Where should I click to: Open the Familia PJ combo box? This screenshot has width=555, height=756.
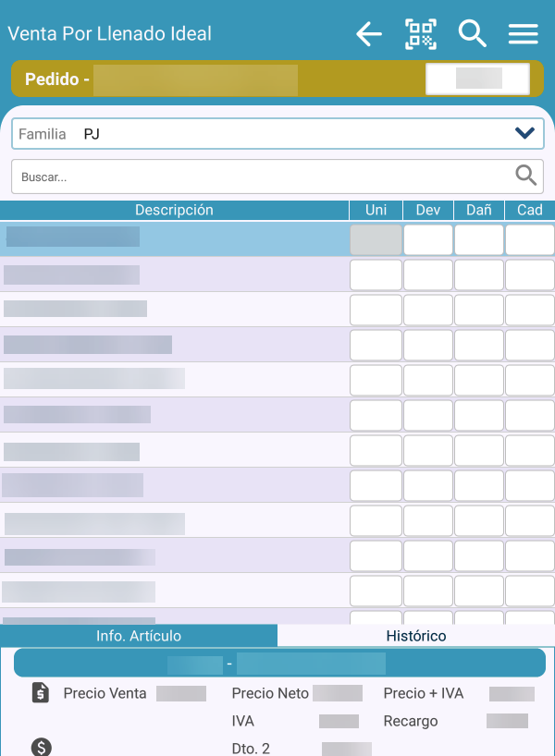[x=277, y=134]
